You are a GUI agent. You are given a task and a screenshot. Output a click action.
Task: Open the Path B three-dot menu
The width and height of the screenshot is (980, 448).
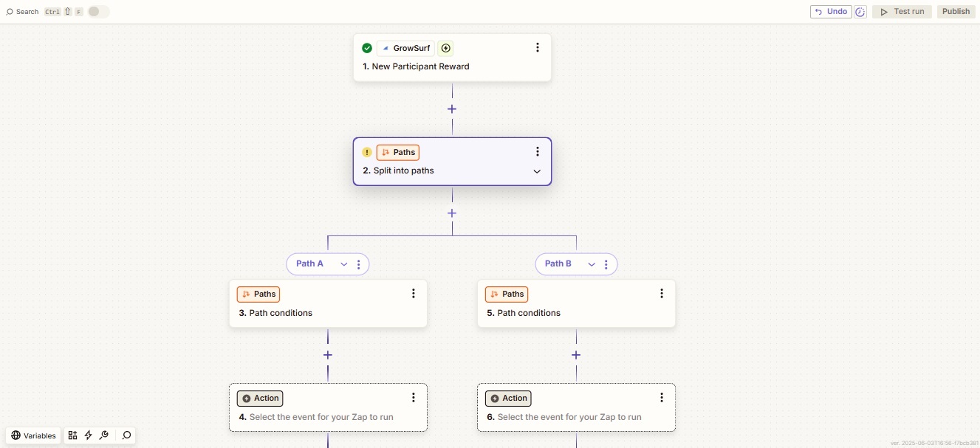[606, 264]
